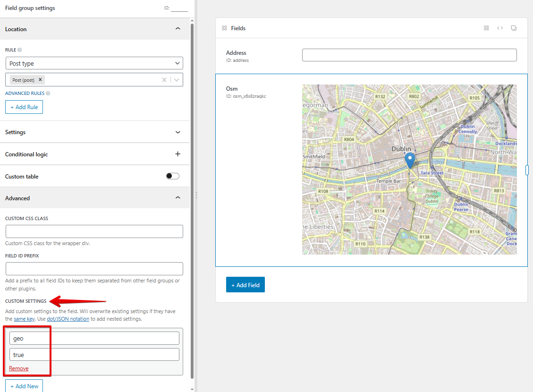Click the grid icon in the Fields header
The height and width of the screenshot is (392, 533).
click(x=486, y=28)
